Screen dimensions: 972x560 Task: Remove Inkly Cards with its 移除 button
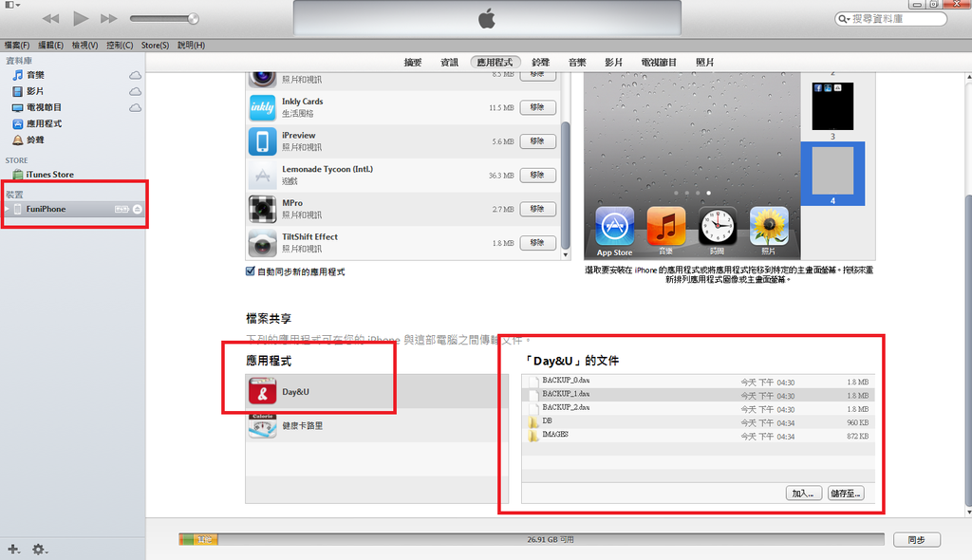click(x=537, y=107)
